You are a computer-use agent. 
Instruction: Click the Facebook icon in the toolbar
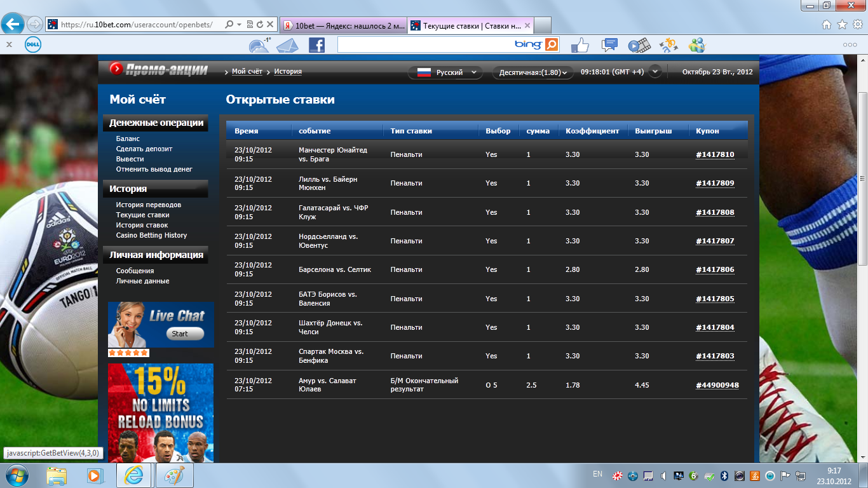(316, 44)
